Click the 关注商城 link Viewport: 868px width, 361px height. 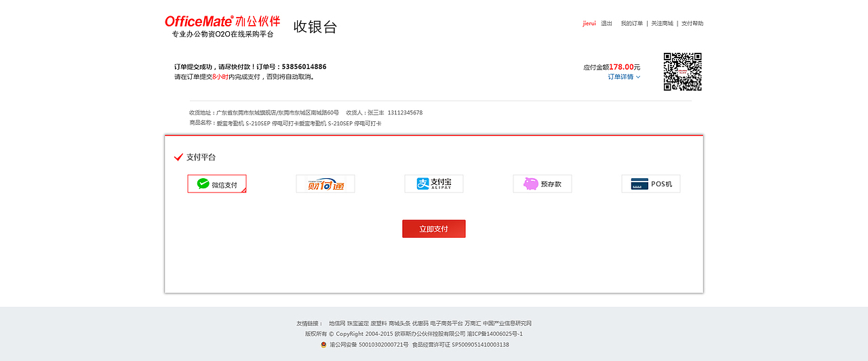(x=662, y=23)
